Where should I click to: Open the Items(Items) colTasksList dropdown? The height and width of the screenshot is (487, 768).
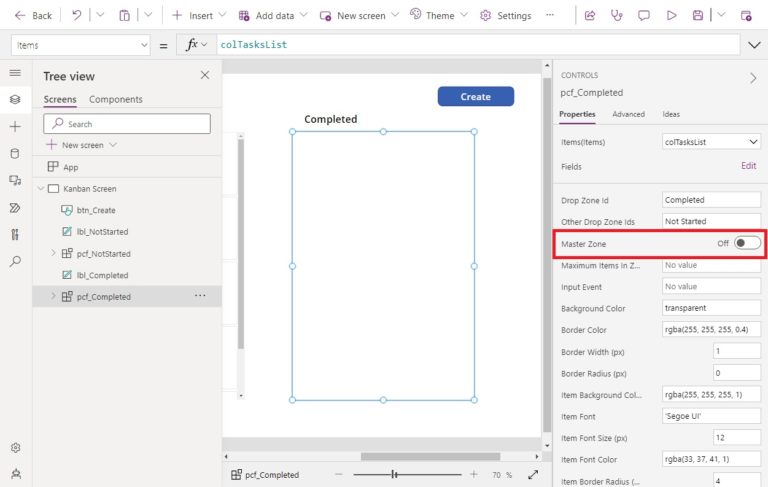pyautogui.click(x=711, y=142)
